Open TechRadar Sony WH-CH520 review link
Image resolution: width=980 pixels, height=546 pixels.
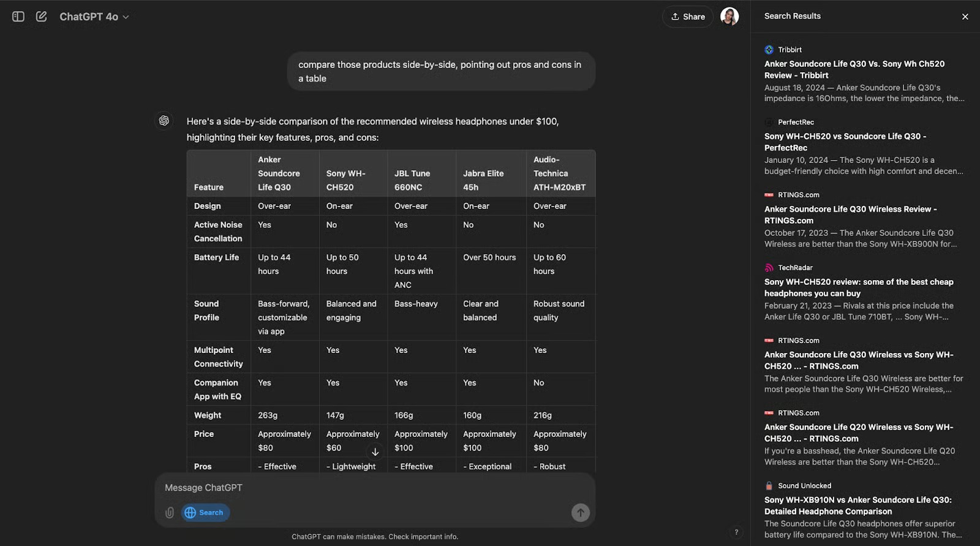point(858,287)
